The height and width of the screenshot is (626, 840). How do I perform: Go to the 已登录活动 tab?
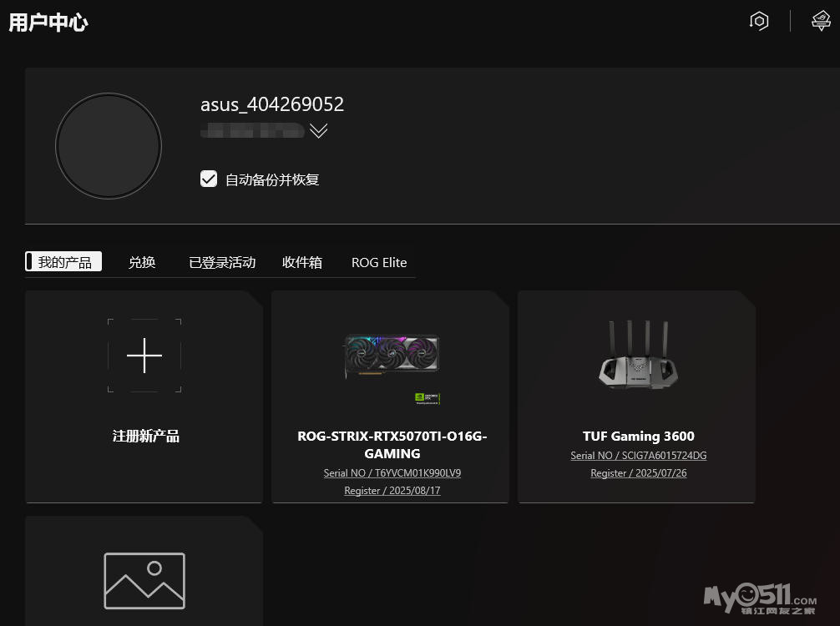tap(222, 262)
